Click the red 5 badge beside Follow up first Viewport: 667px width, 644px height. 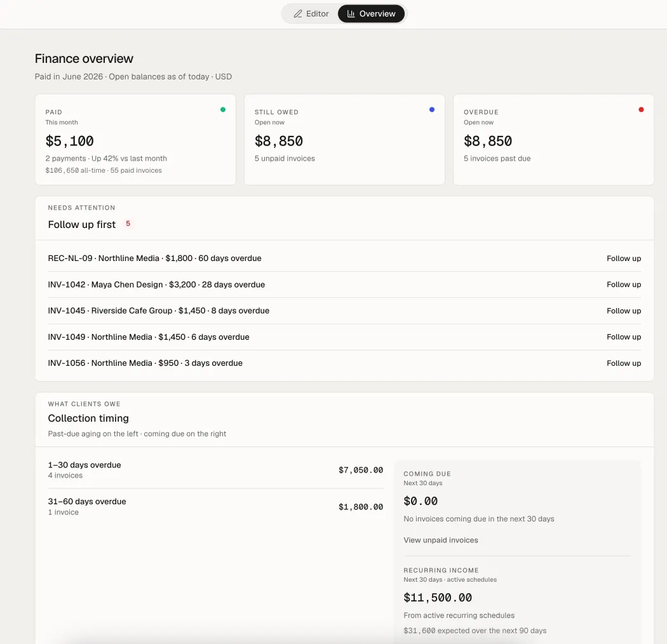coord(128,224)
